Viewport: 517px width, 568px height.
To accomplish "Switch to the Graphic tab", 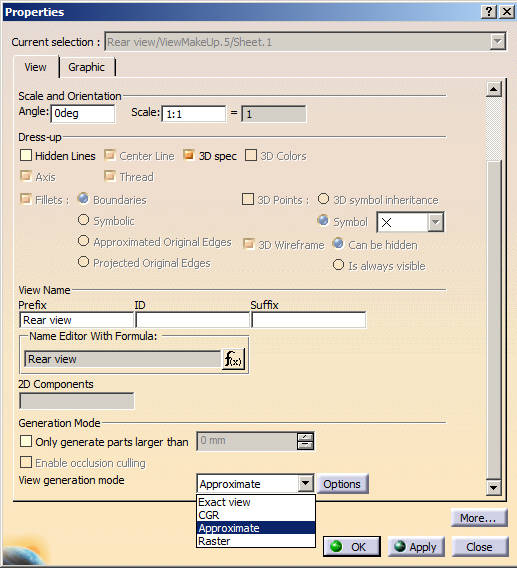I will [87, 67].
